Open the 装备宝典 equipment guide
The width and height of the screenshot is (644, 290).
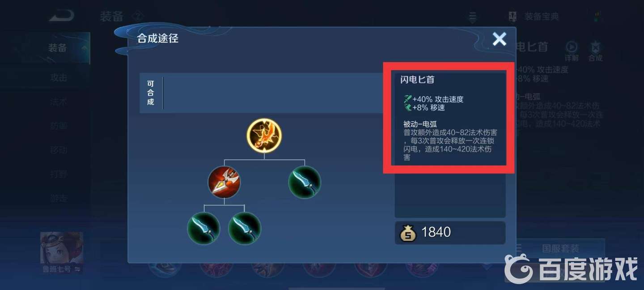534,17
